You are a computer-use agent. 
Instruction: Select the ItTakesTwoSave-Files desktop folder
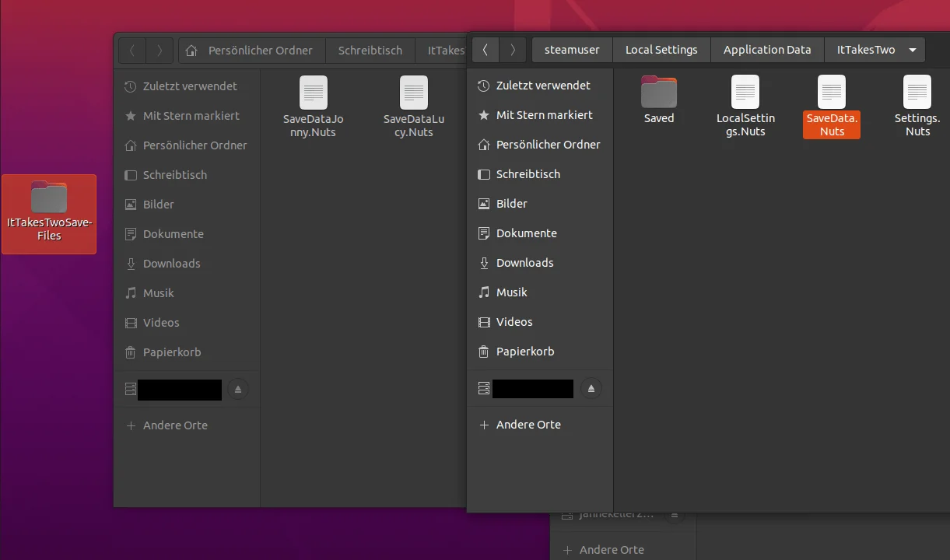click(x=49, y=214)
